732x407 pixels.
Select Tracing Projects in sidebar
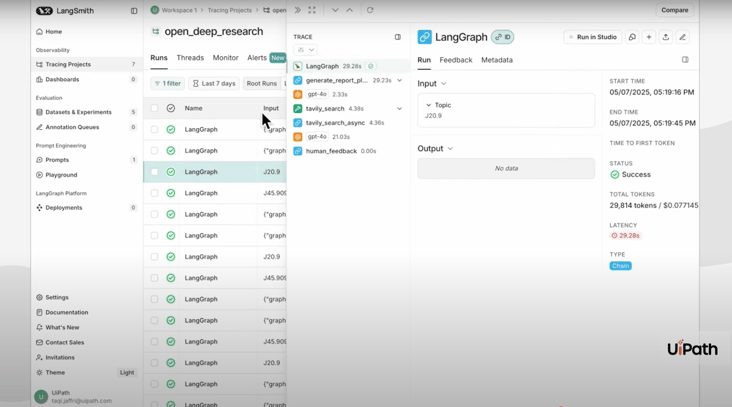86,64
